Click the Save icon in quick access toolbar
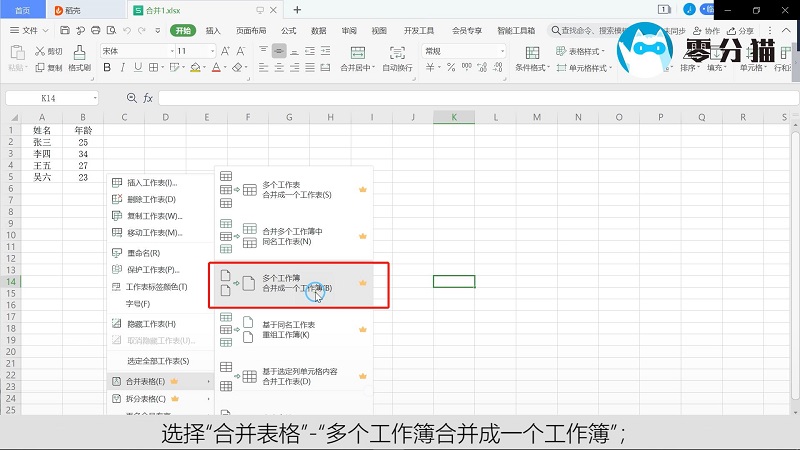Screen dimensions: 800x450 click(x=65, y=31)
